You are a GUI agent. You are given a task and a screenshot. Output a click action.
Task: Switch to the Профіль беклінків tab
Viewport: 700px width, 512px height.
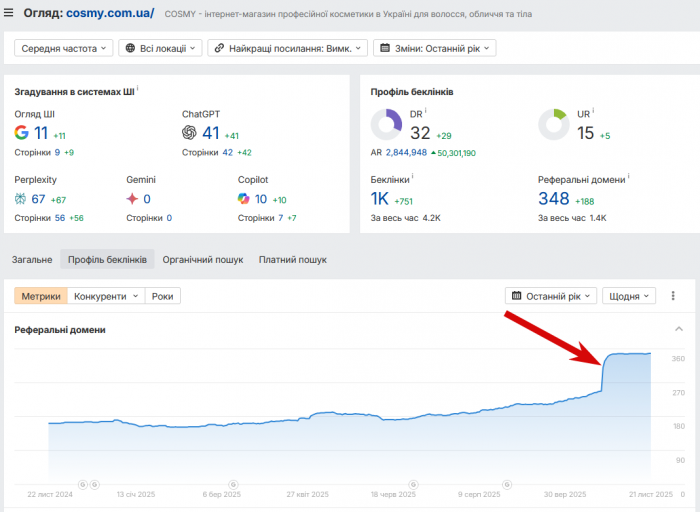pos(107,260)
